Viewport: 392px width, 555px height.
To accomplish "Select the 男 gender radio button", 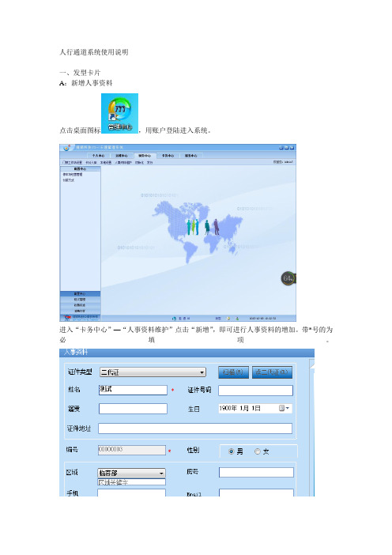I will 232,451.
